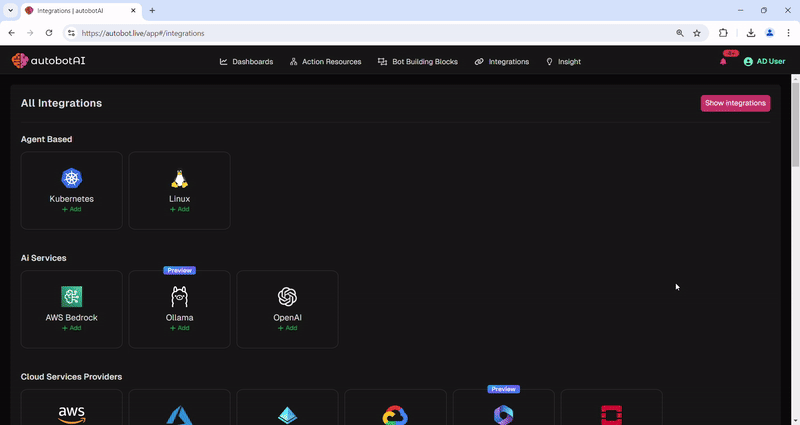Open the Integrations menu
Screen dimensions: 800x425
(502, 62)
